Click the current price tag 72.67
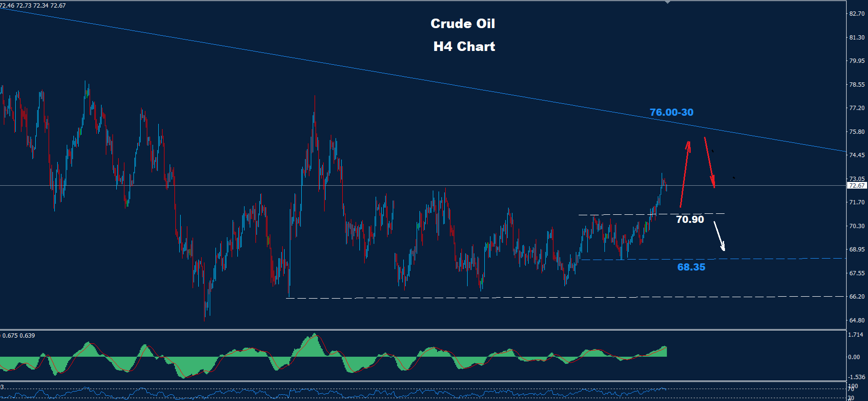Image resolution: width=868 pixels, height=401 pixels. 857,186
